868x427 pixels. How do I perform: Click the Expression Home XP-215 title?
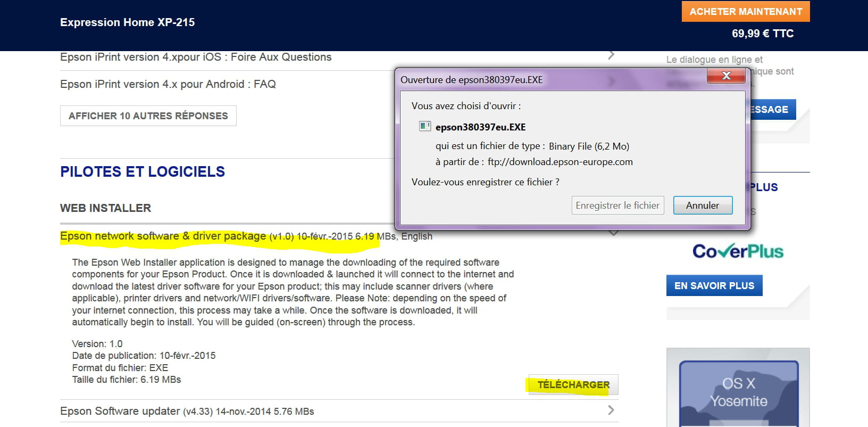click(x=127, y=22)
